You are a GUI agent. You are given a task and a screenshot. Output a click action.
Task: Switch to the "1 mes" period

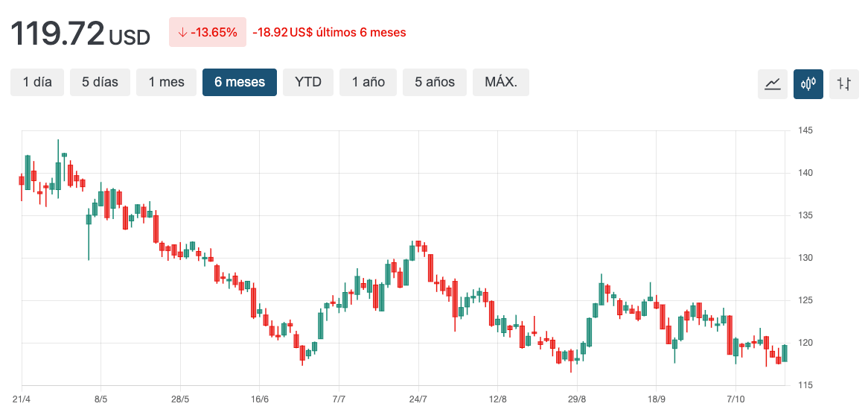coord(166,82)
